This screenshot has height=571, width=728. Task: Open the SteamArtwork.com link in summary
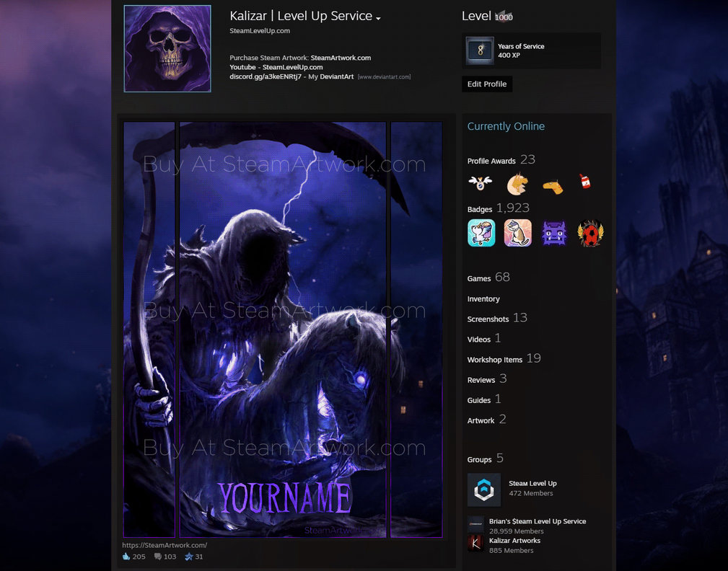pyautogui.click(x=341, y=58)
